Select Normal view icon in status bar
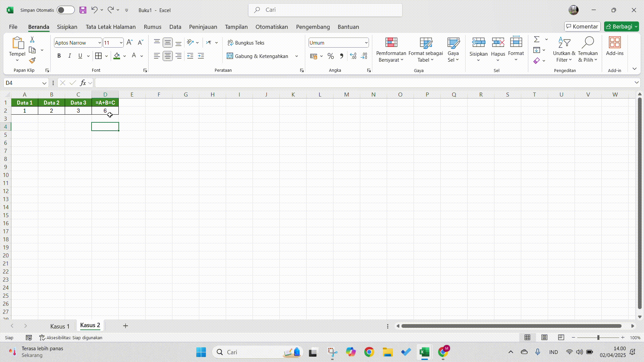This screenshot has height=362, width=644. pyautogui.click(x=528, y=338)
